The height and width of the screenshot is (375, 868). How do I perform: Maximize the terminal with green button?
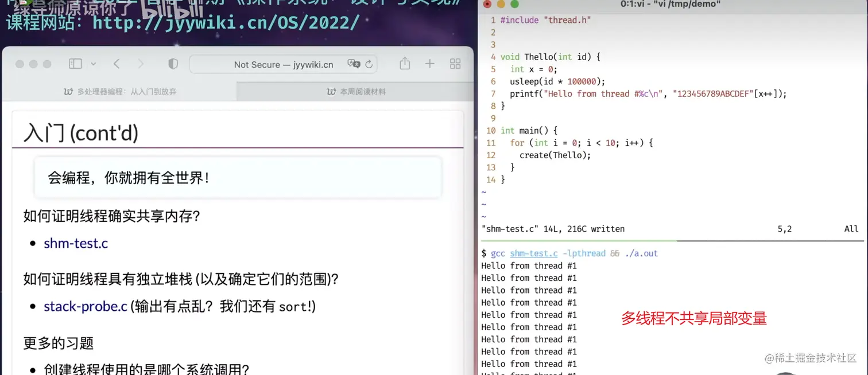(514, 4)
